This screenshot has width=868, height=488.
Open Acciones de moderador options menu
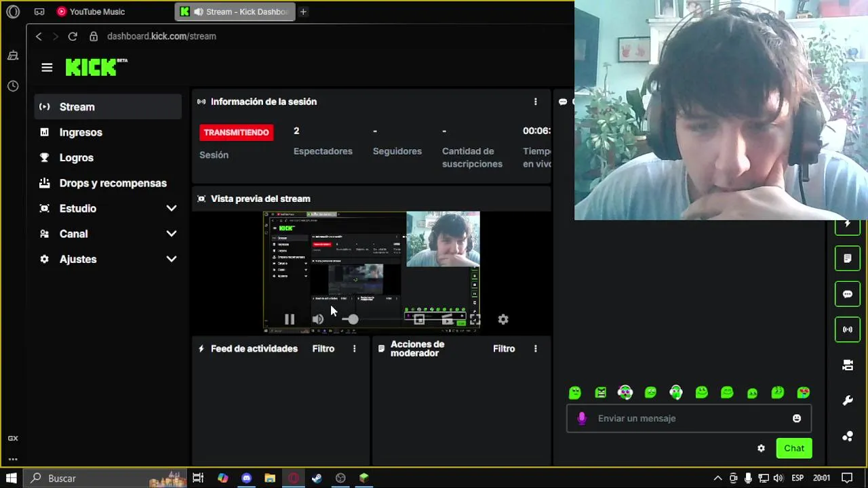click(535, 348)
